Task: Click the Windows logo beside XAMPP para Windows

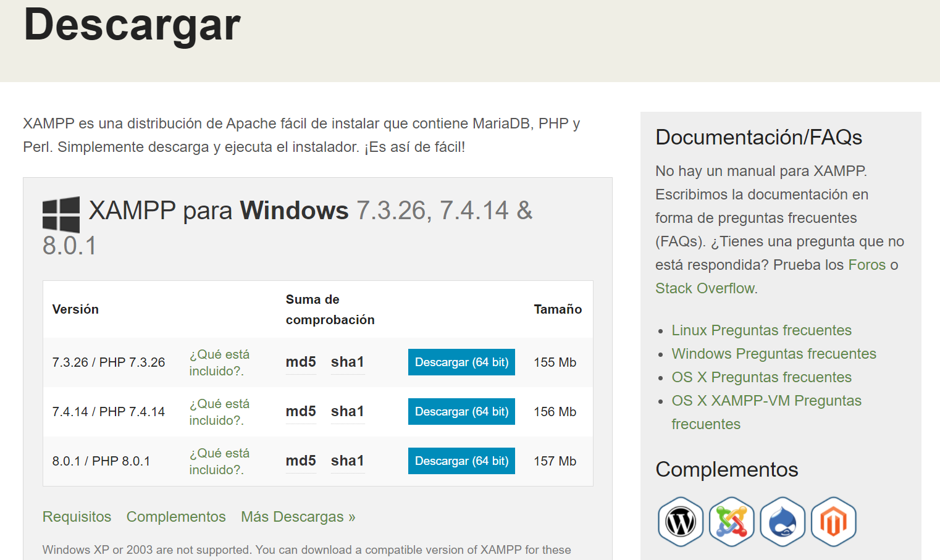Action: tap(61, 214)
